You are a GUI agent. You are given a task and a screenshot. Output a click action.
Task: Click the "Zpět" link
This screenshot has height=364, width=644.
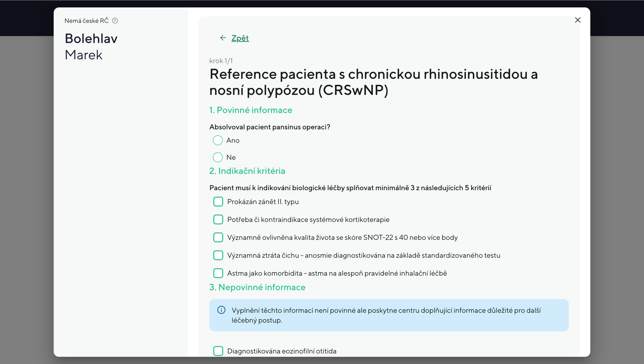(x=240, y=38)
